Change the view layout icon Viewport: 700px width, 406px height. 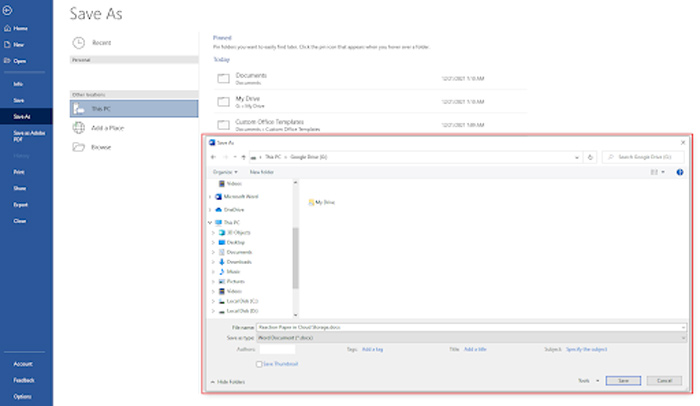tap(654, 172)
